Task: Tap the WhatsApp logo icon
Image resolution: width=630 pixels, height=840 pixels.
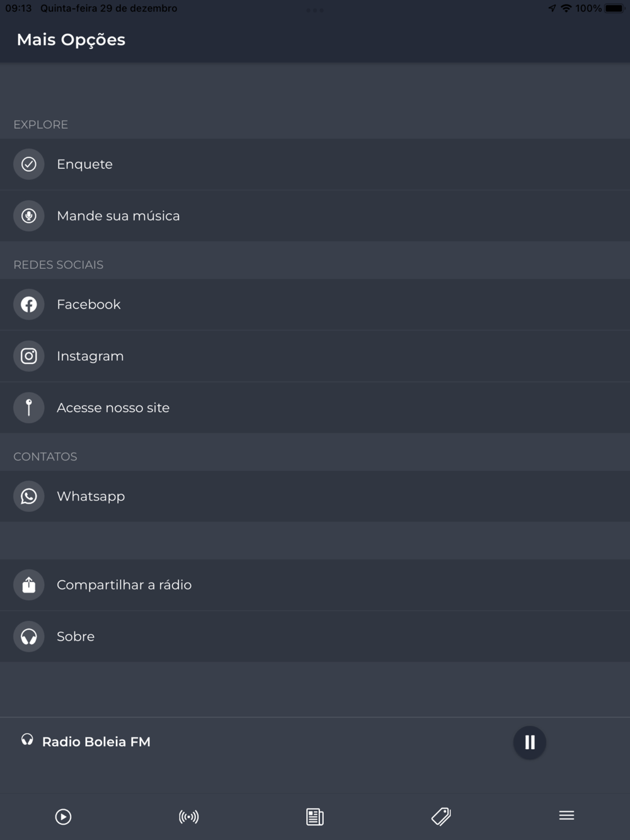Action: pyautogui.click(x=29, y=496)
